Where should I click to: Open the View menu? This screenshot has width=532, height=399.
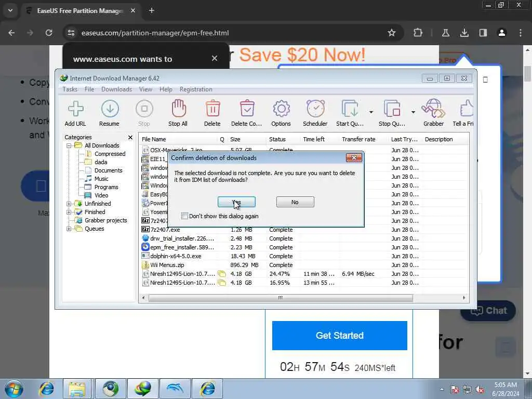point(145,89)
